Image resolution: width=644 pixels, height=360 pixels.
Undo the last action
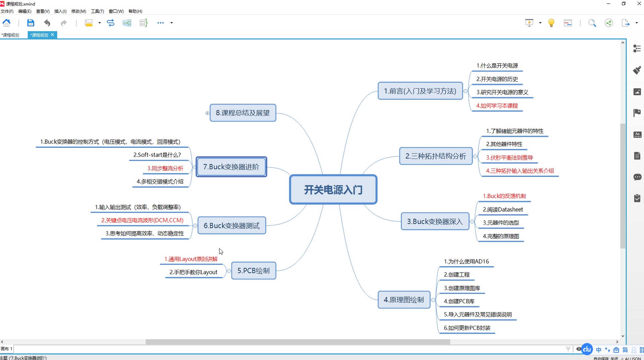click(47, 23)
